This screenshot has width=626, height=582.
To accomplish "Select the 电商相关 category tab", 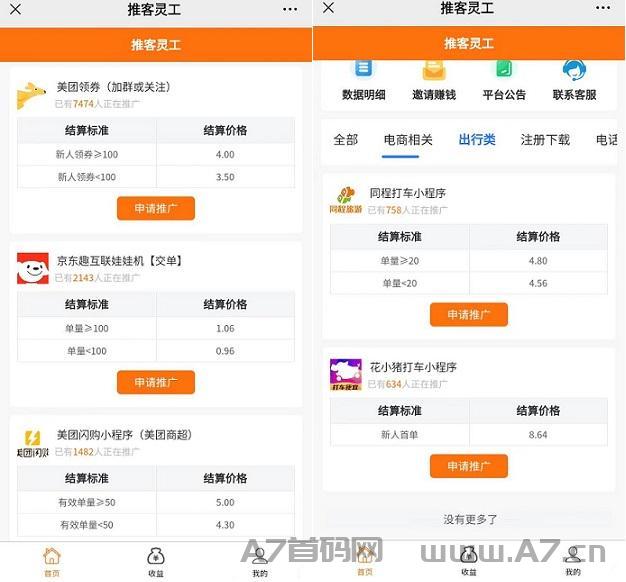I will pyautogui.click(x=408, y=140).
